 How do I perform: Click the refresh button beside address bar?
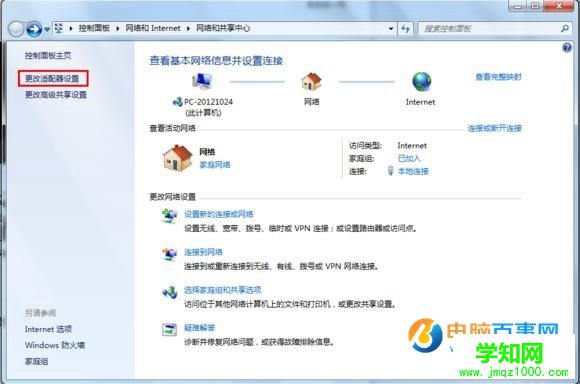[x=405, y=28]
